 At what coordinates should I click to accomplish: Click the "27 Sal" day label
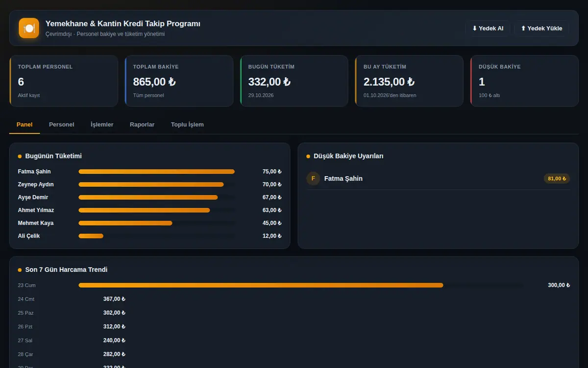point(25,340)
